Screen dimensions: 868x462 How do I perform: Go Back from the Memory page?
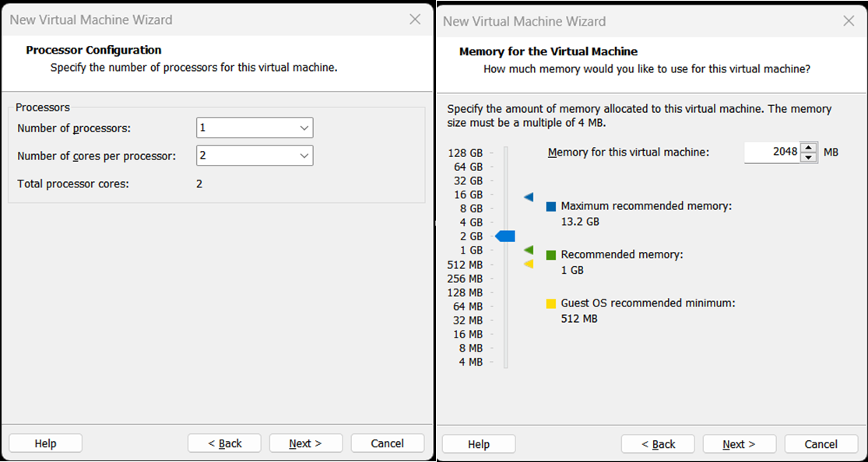(x=658, y=444)
